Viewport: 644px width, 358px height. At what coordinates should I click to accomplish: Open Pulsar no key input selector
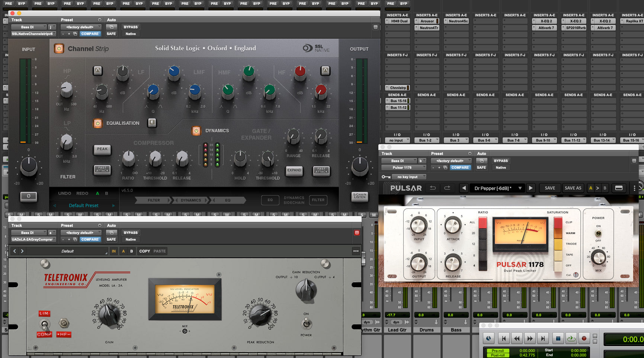tap(409, 177)
